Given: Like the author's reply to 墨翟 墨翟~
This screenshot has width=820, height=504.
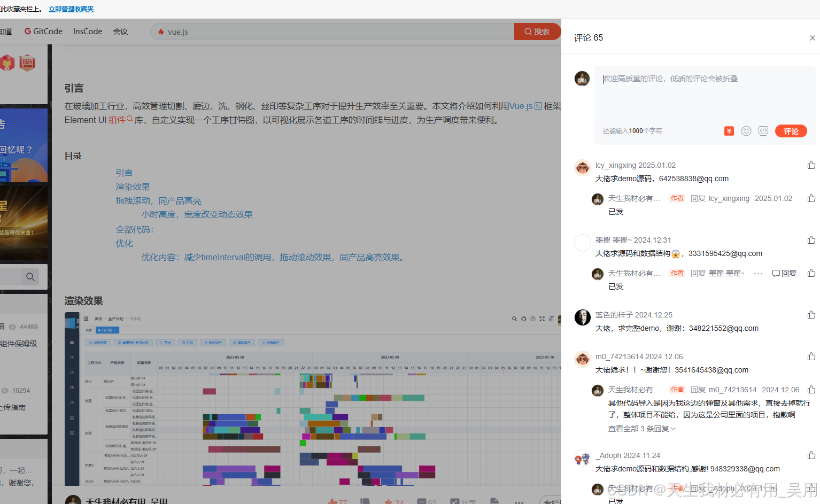Looking at the screenshot, I should pyautogui.click(x=811, y=273).
